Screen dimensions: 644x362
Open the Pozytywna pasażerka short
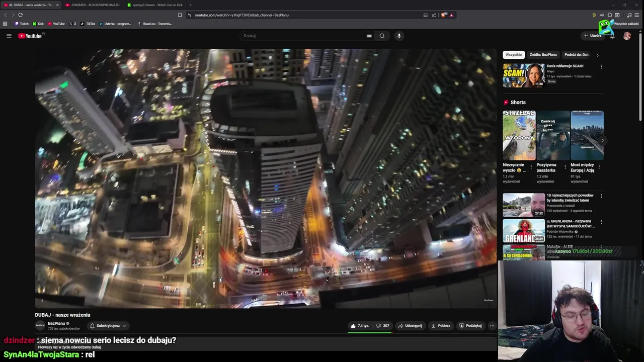(x=553, y=135)
